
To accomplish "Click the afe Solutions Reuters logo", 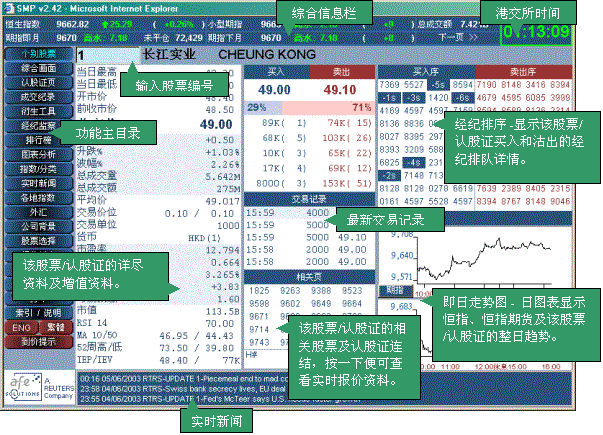I will [x=39, y=387].
